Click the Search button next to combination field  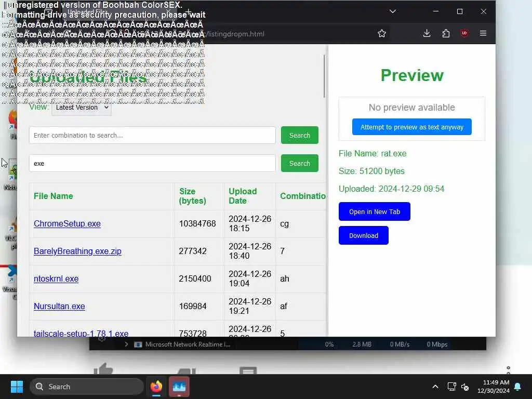pos(300,136)
